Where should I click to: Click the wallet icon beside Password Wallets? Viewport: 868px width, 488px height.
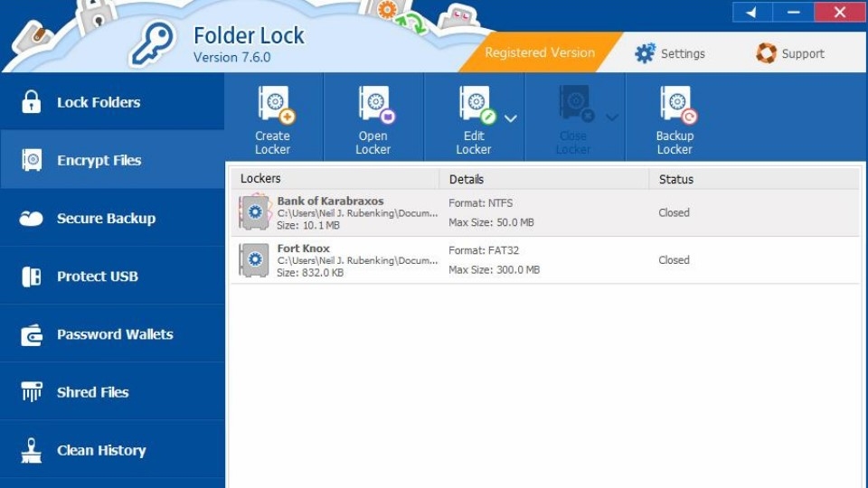(x=32, y=334)
